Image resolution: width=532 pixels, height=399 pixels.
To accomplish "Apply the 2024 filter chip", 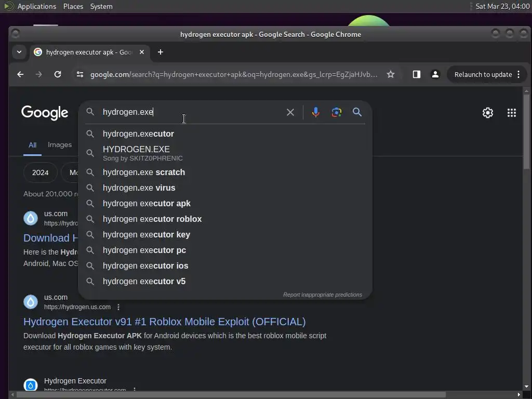I will 41,172.
